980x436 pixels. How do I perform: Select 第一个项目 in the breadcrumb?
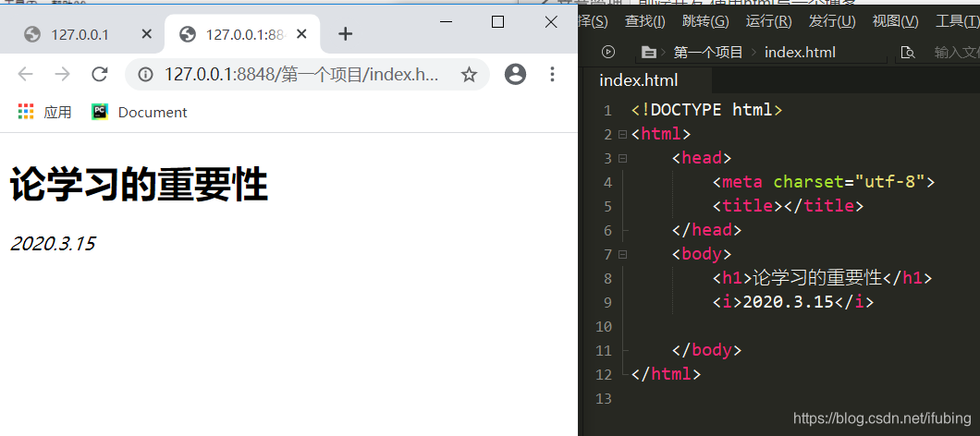click(x=708, y=53)
